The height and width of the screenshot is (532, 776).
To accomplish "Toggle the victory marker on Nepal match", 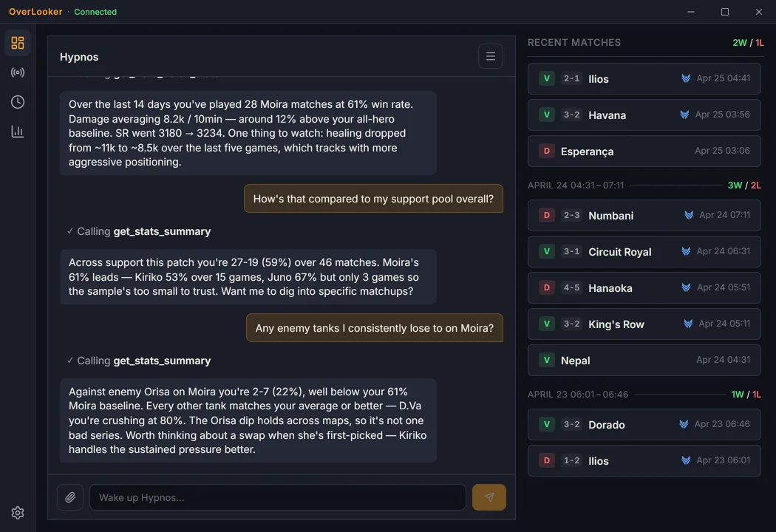I will [x=546, y=360].
